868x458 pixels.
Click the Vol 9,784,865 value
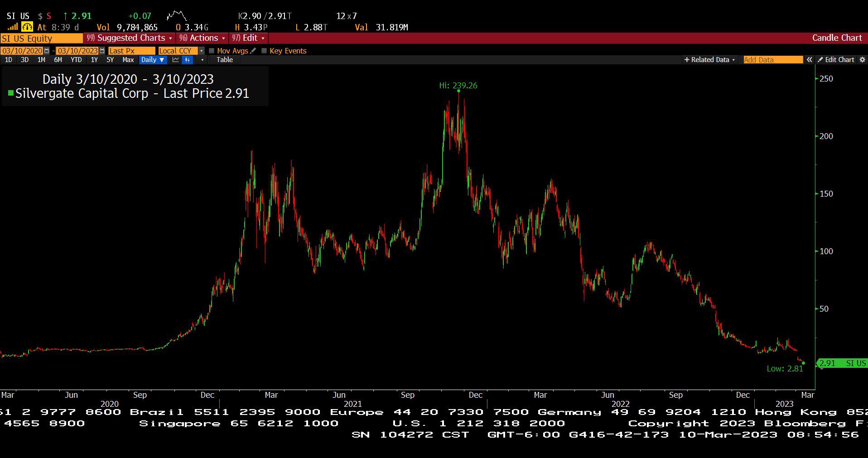pyautogui.click(x=127, y=28)
